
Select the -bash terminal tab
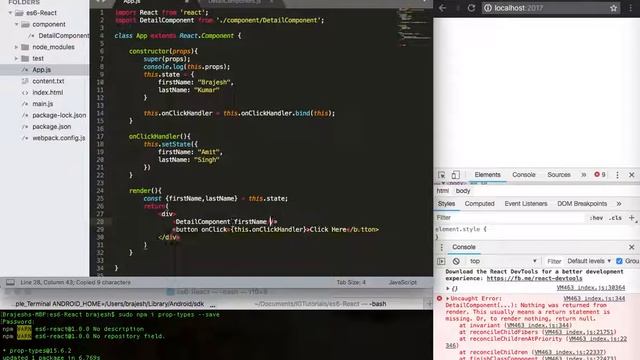(320, 304)
